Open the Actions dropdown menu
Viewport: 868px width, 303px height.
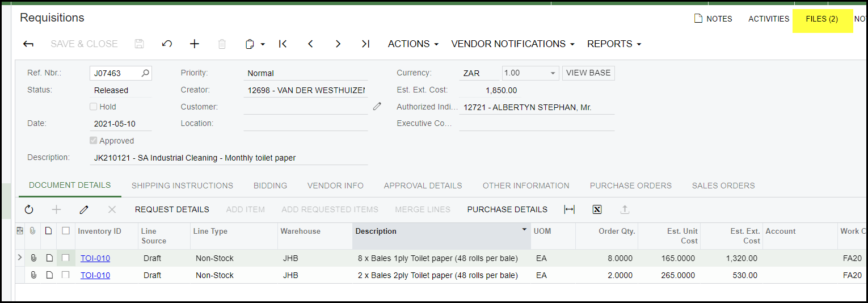(x=413, y=44)
